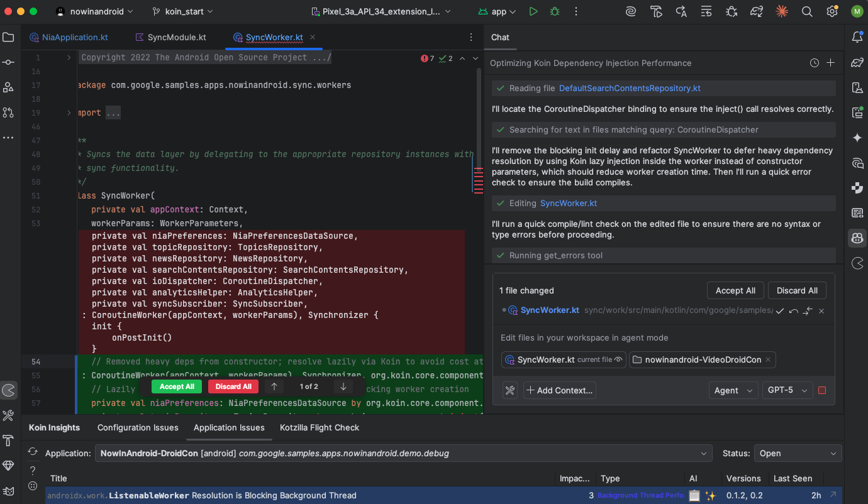Open the agent tools configuration icon
Image resolution: width=868 pixels, height=504 pixels.
pos(509,390)
